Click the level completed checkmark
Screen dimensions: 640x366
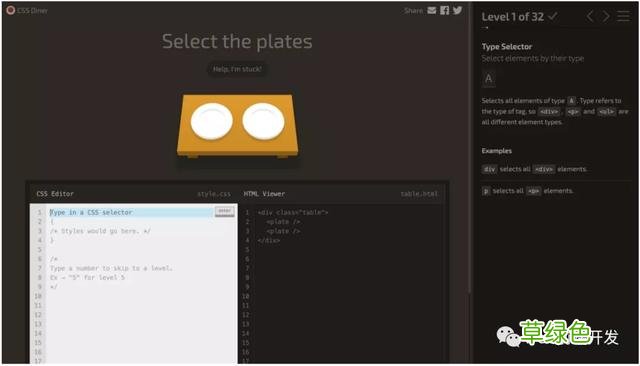(553, 16)
